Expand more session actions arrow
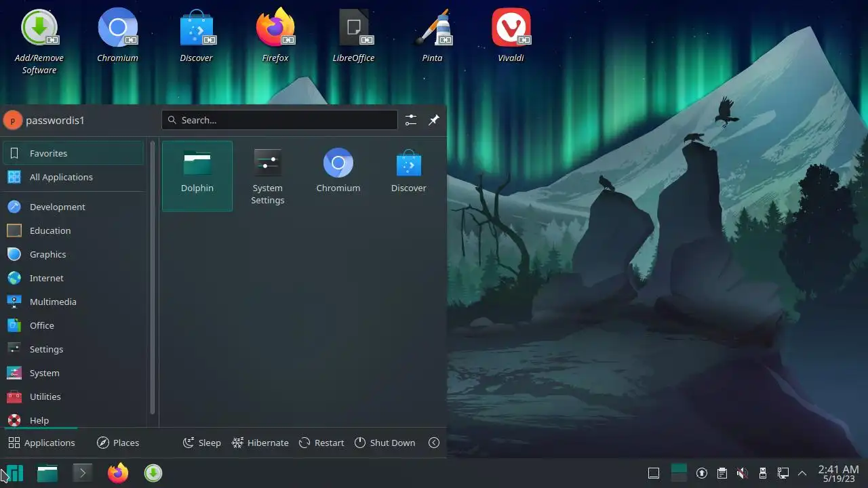This screenshot has width=868, height=488. (434, 443)
